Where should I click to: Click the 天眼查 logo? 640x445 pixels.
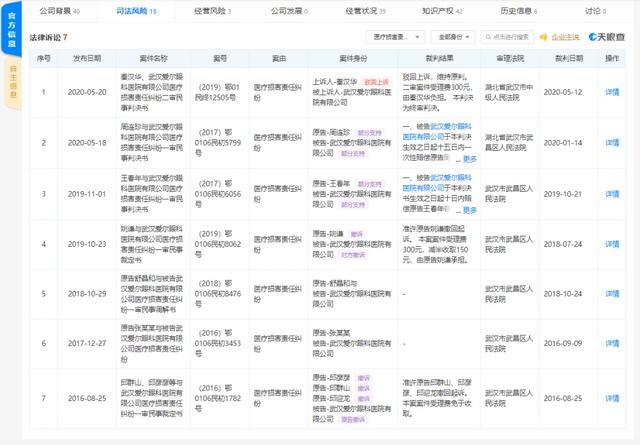click(x=607, y=37)
